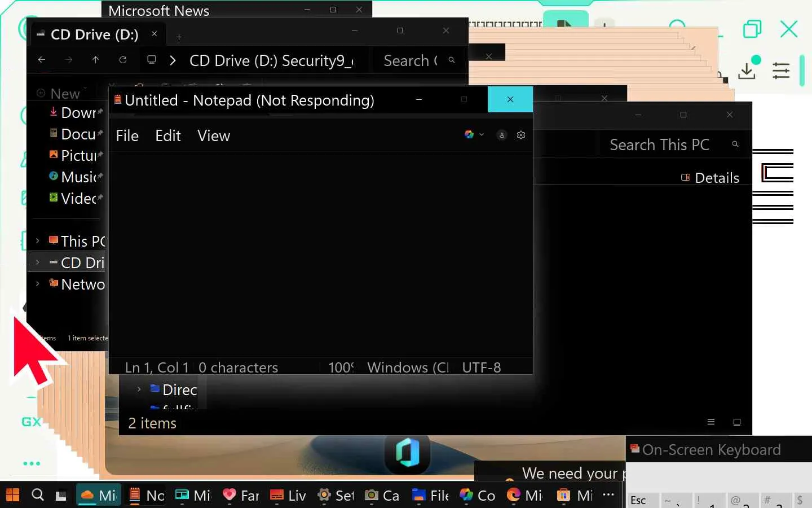The height and width of the screenshot is (508, 812).
Task: Expand the Network tree node
Action: point(38,284)
